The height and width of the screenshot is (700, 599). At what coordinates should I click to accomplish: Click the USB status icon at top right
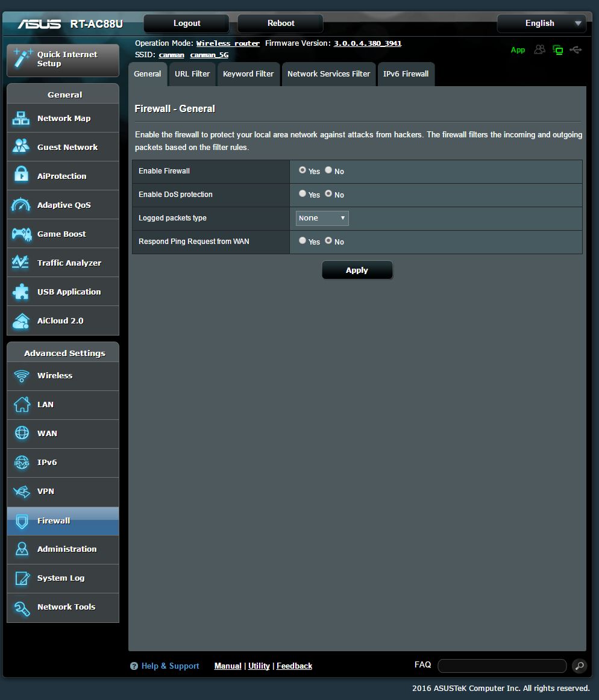tap(575, 50)
